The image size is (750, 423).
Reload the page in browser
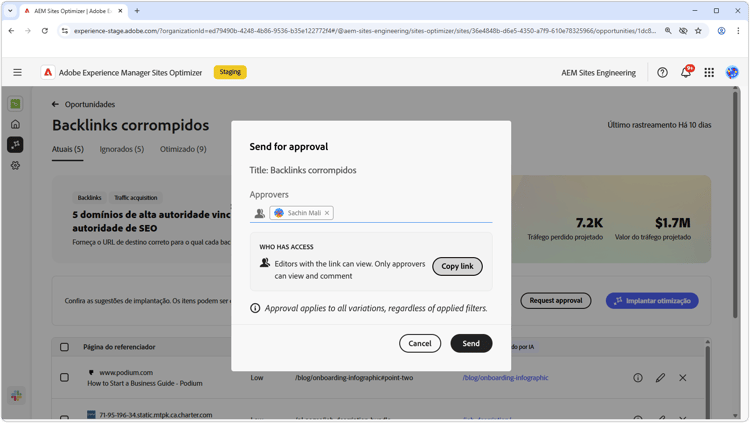point(44,31)
